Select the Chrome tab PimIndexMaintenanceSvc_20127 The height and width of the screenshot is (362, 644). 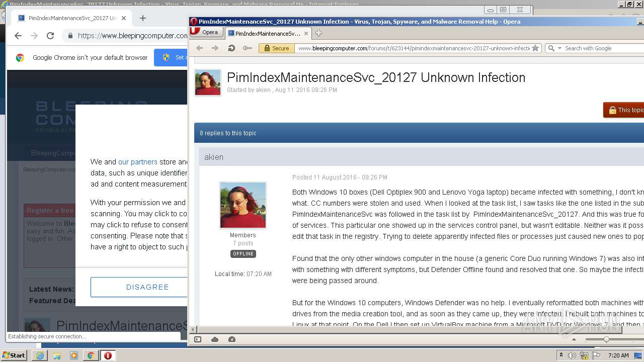click(x=71, y=18)
